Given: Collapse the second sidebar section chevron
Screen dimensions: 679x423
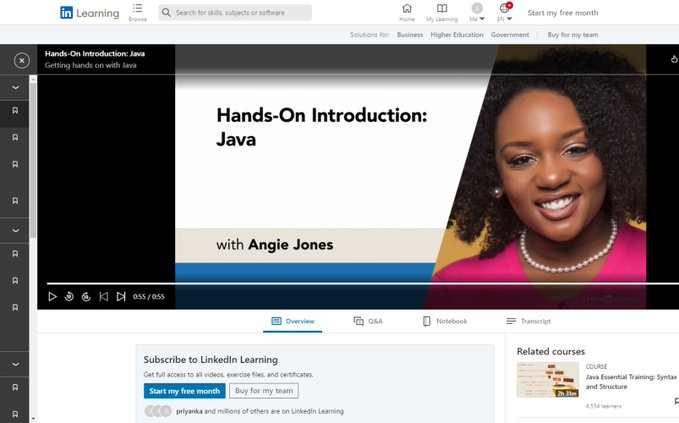Looking at the screenshot, I should point(15,231).
